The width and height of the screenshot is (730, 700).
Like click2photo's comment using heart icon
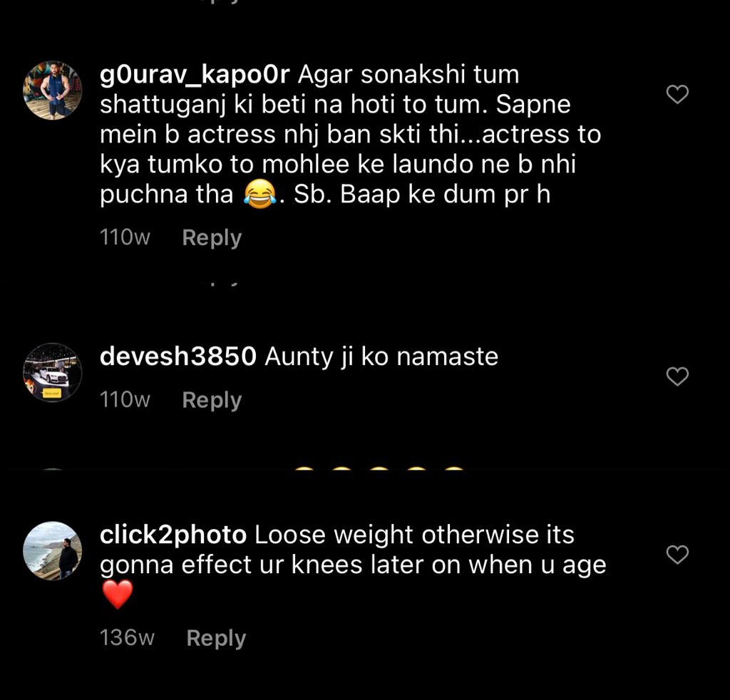coord(677,554)
